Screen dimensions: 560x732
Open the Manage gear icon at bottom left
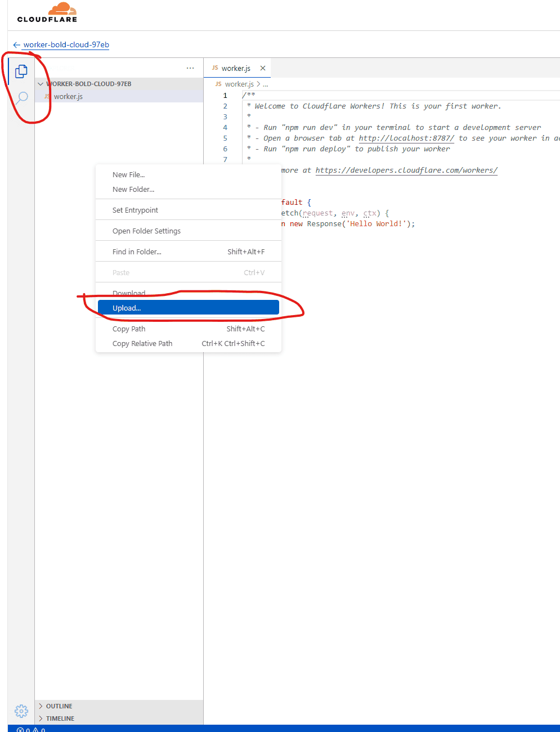(x=21, y=711)
